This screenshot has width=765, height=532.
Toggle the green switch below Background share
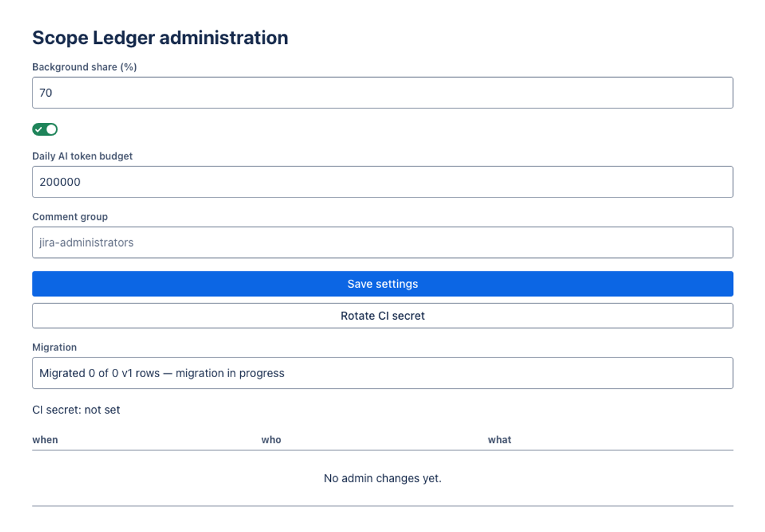45,129
